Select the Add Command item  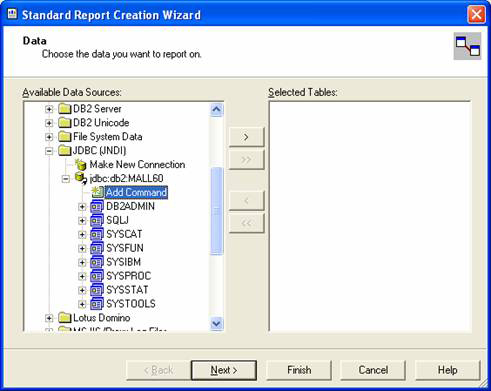136,193
